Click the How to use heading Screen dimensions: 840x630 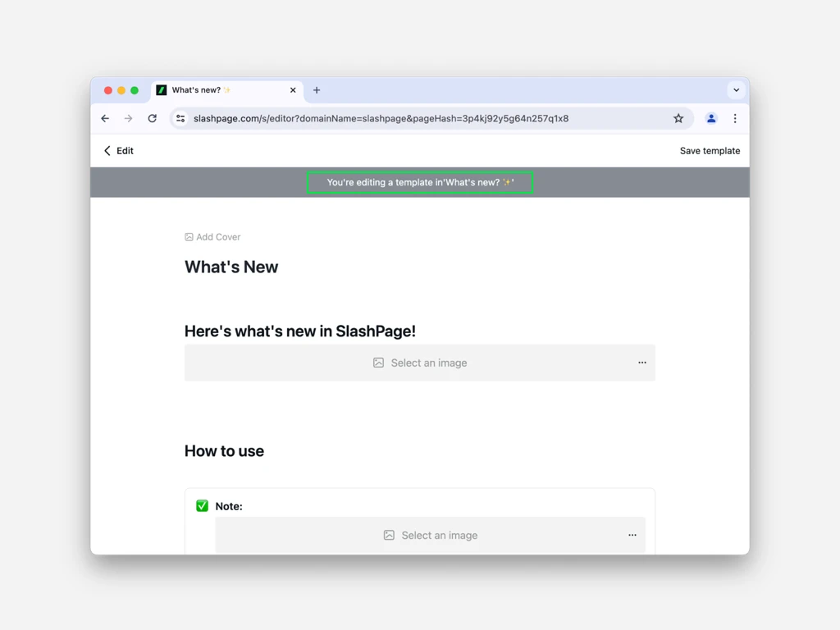[224, 451]
